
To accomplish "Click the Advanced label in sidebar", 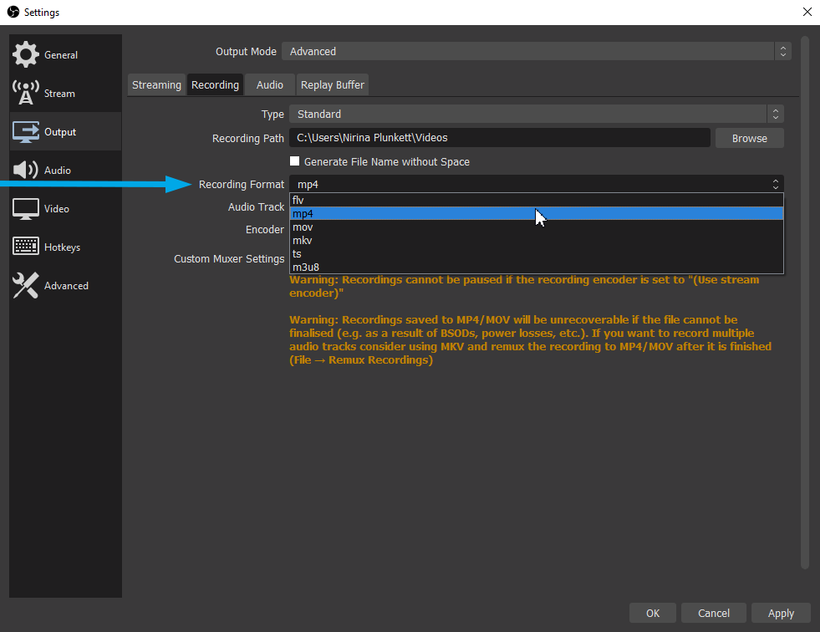I will pos(66,286).
